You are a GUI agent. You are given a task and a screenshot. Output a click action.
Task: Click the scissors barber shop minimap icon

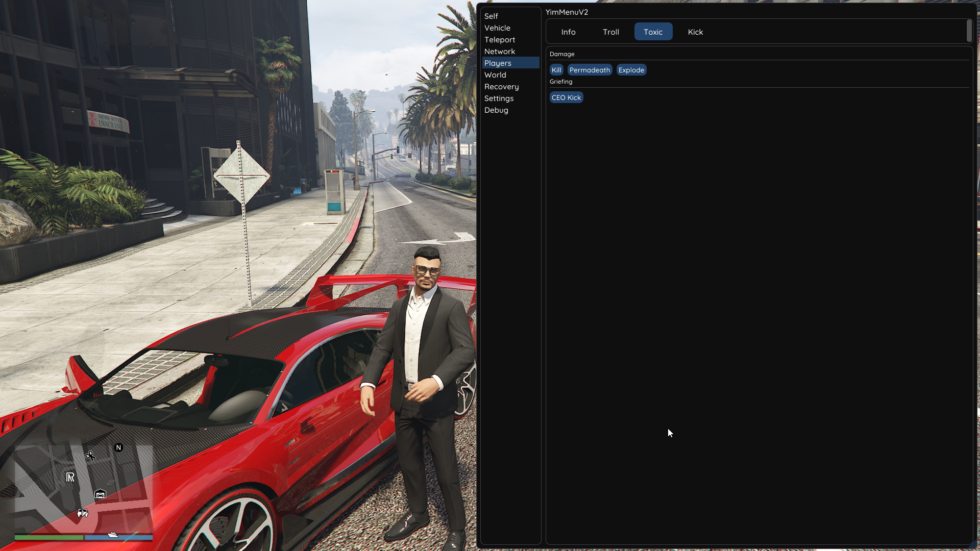(90, 456)
